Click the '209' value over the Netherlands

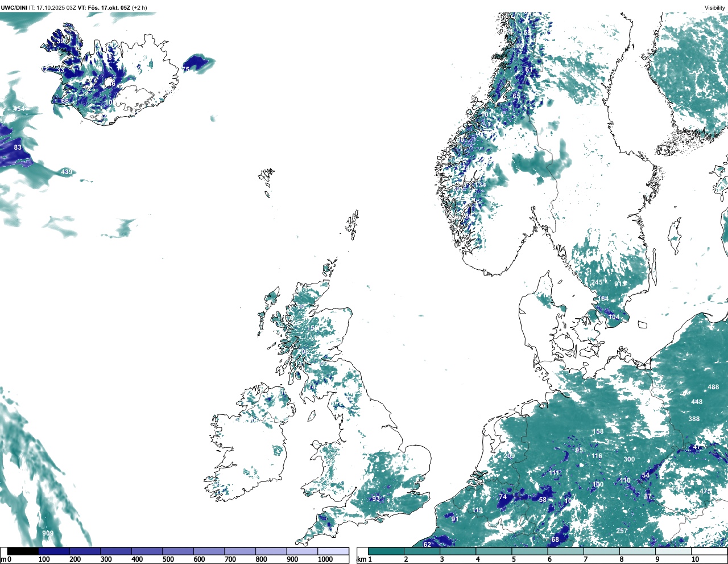[509, 456]
